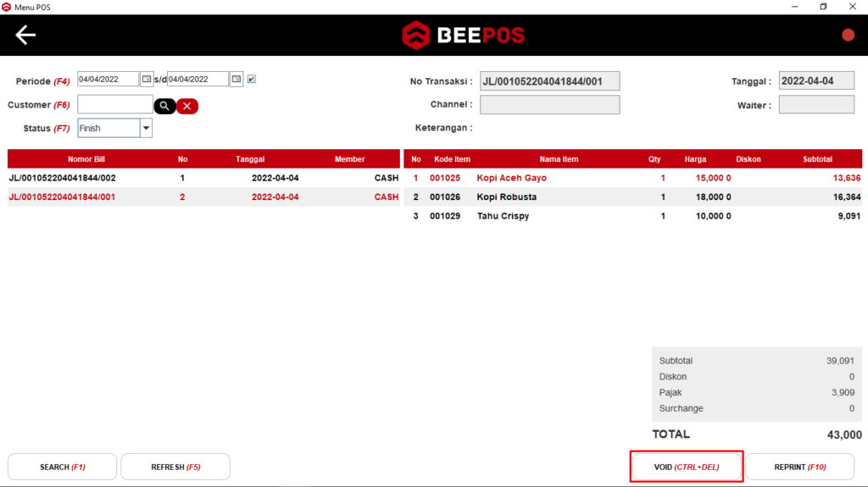
Task: Click the VOID (CTRL+DEL) button
Action: (x=687, y=467)
